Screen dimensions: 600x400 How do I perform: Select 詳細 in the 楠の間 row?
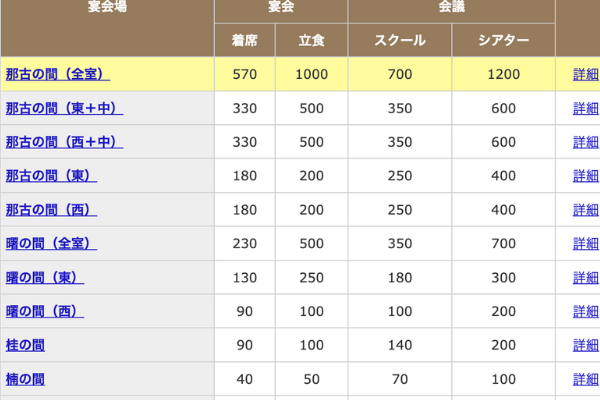tap(586, 379)
